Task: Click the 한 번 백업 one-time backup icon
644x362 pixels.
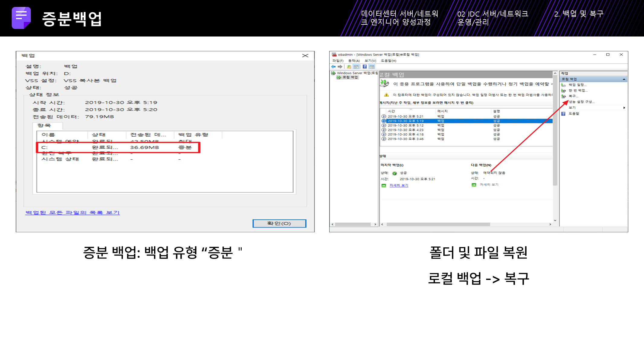Action: click(563, 91)
